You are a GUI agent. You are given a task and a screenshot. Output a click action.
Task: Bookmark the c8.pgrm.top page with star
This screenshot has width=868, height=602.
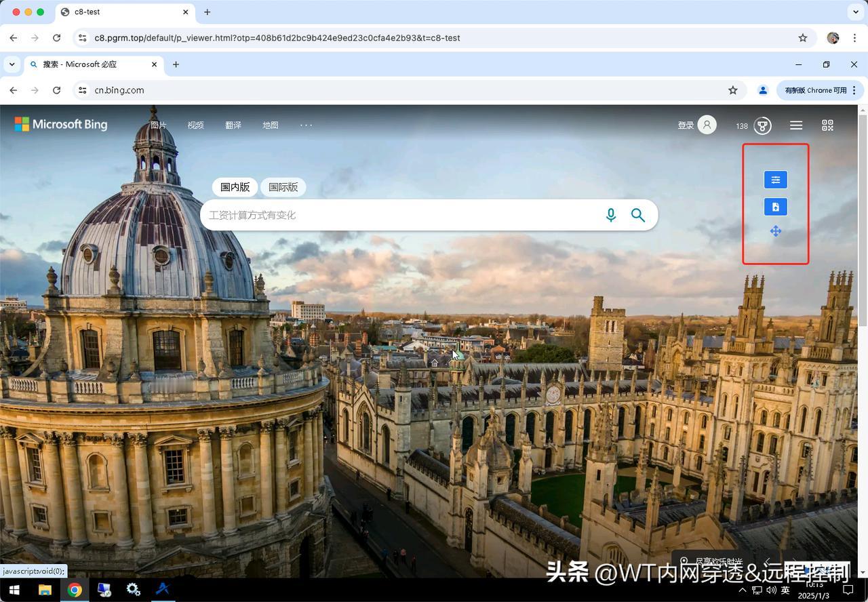[x=803, y=38]
